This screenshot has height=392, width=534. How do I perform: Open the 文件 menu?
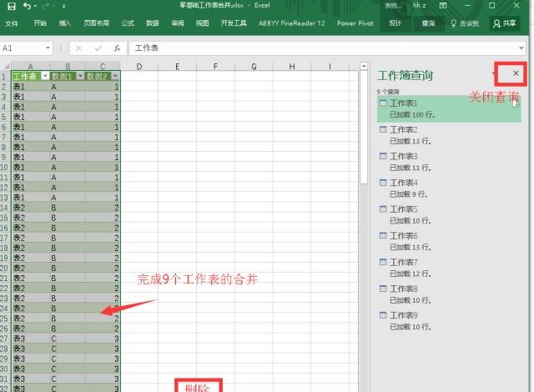13,23
